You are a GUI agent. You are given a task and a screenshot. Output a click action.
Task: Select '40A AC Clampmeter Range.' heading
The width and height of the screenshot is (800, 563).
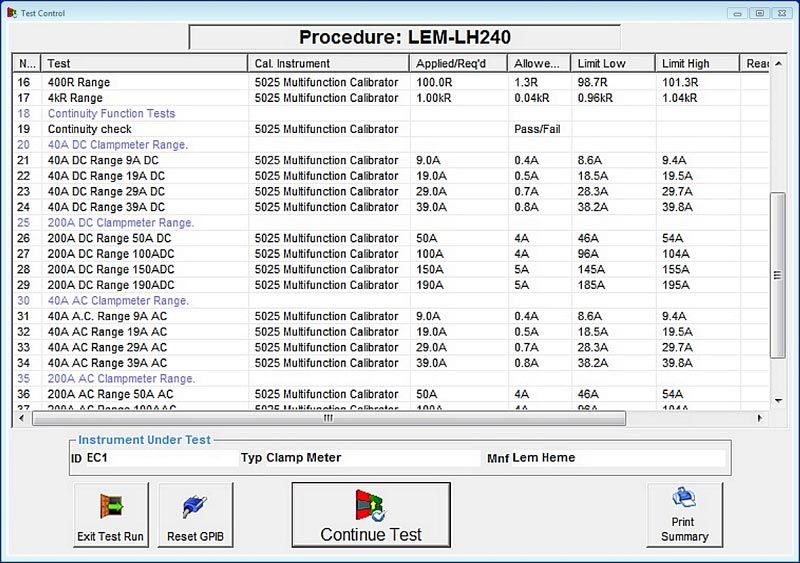391,301
